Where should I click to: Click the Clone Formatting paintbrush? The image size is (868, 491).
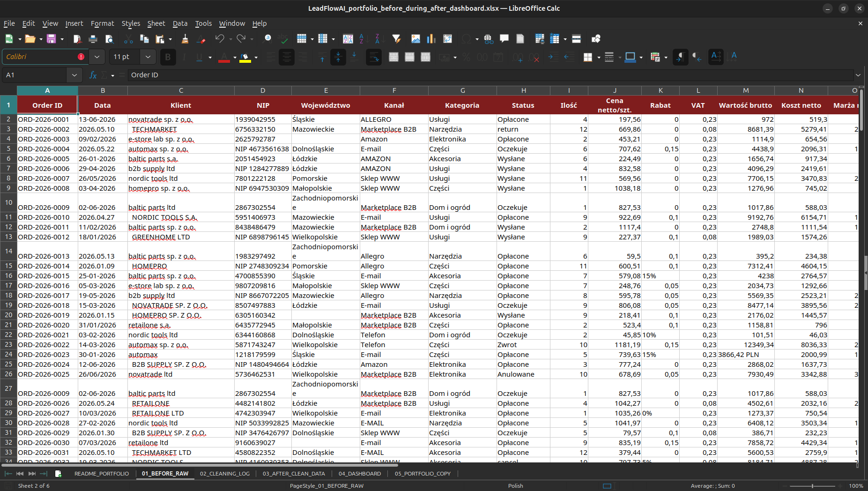[x=185, y=39]
